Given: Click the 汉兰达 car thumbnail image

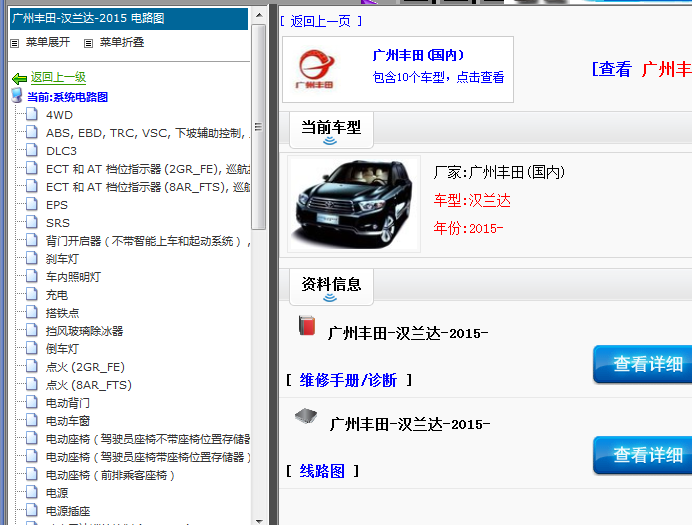Looking at the screenshot, I should [x=354, y=204].
